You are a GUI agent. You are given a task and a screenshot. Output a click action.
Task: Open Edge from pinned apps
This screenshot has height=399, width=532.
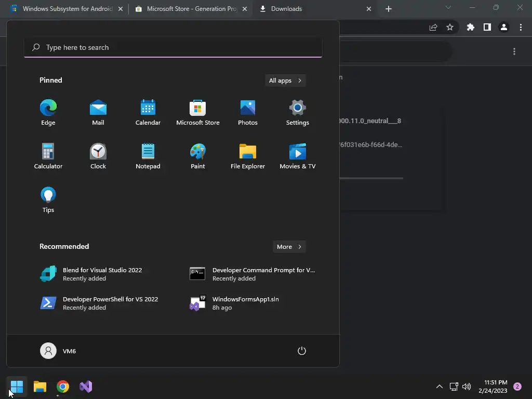pyautogui.click(x=48, y=113)
